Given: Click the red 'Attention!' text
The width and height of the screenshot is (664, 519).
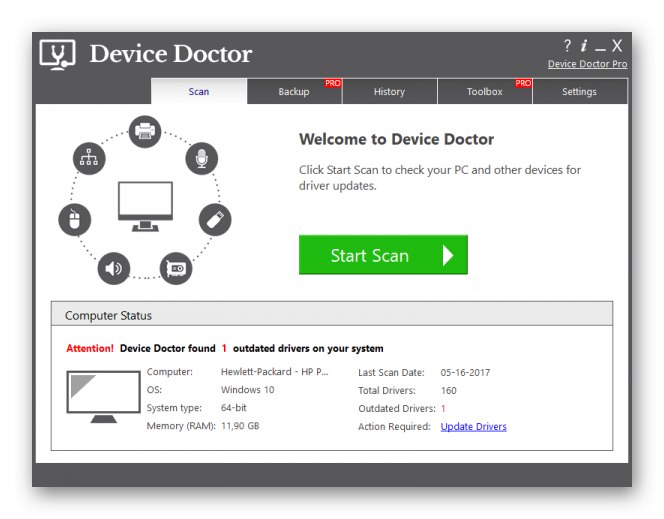Looking at the screenshot, I should [x=90, y=348].
